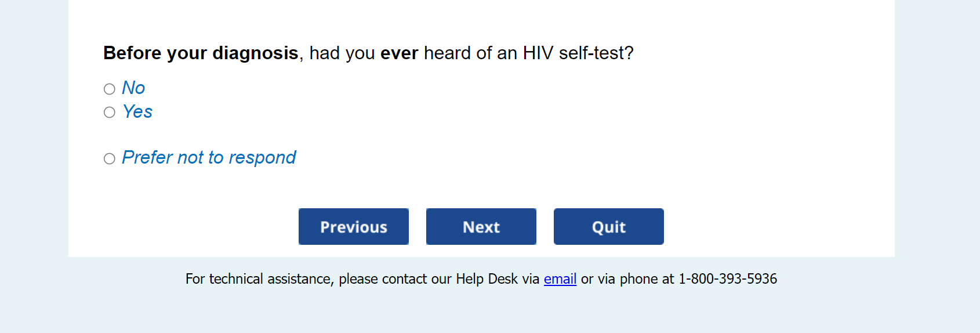980x333 pixels.
Task: Click the bold "Before your diagnosis" text
Action: pyautogui.click(x=201, y=53)
